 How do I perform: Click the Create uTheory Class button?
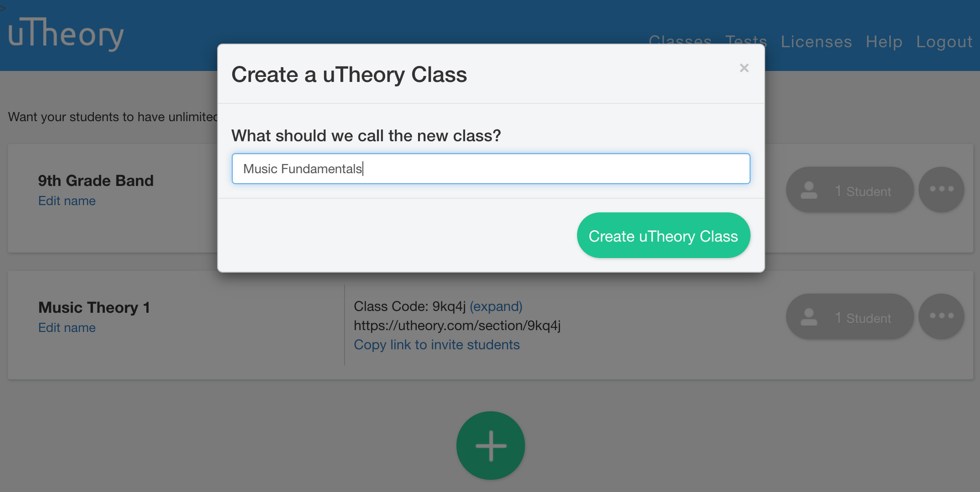663,235
